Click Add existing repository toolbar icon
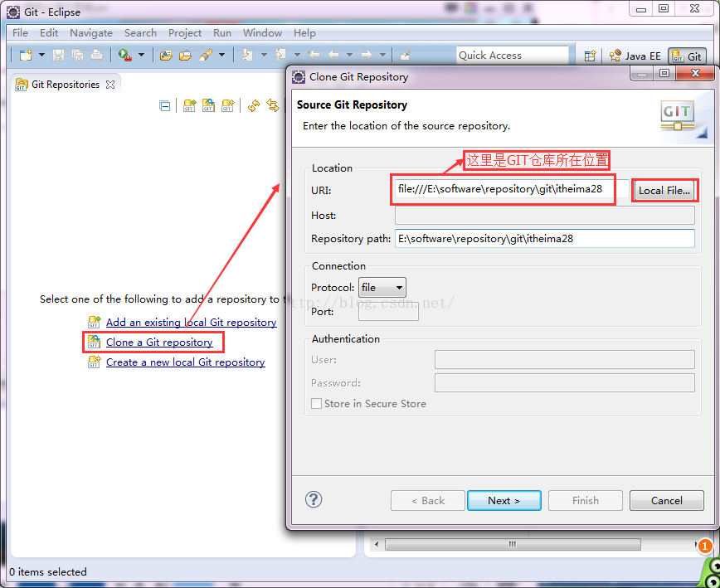This screenshot has height=588, width=720. [190, 105]
